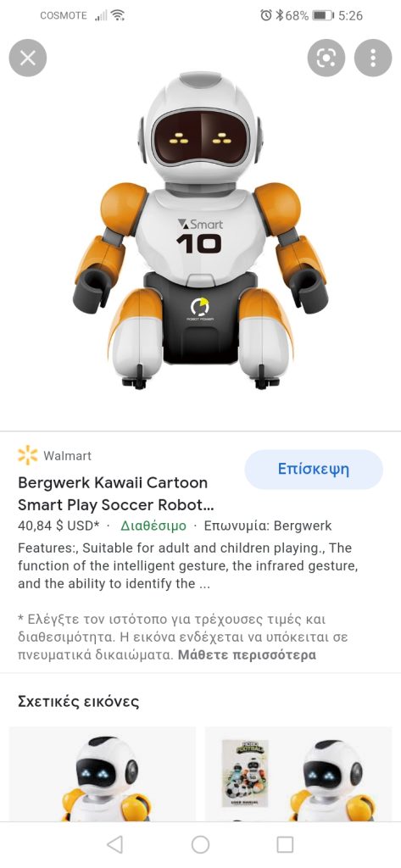
Task: Tap the Walmart logo icon
Action: (x=28, y=455)
